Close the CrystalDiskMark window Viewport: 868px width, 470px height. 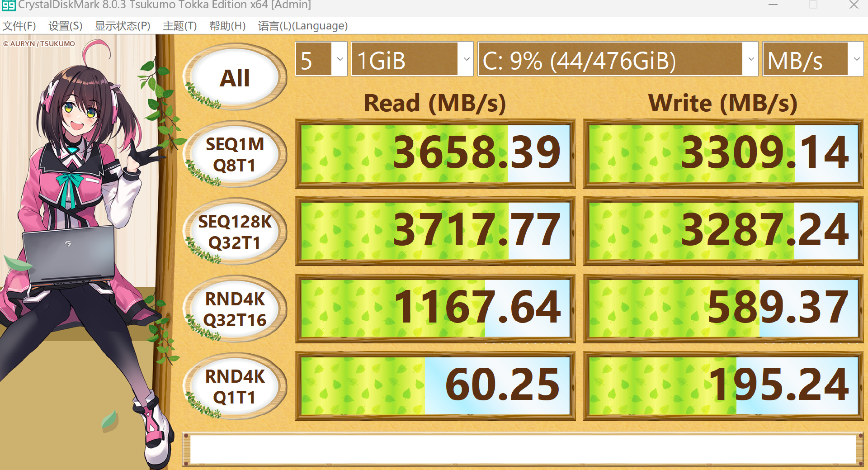(x=854, y=5)
